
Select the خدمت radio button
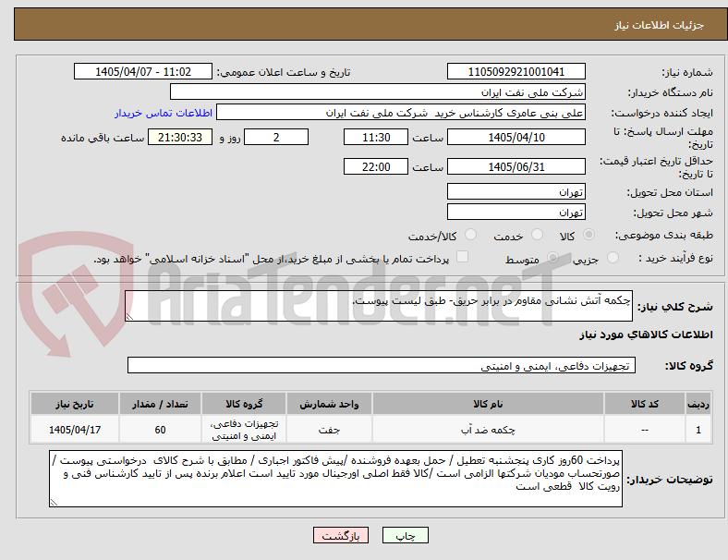tap(537, 235)
